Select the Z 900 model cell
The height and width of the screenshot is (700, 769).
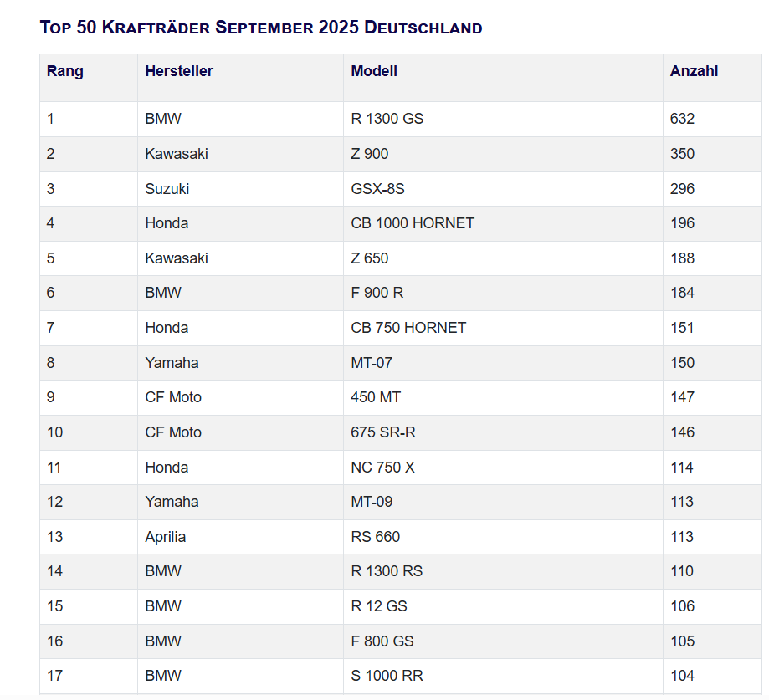pyautogui.click(x=370, y=154)
